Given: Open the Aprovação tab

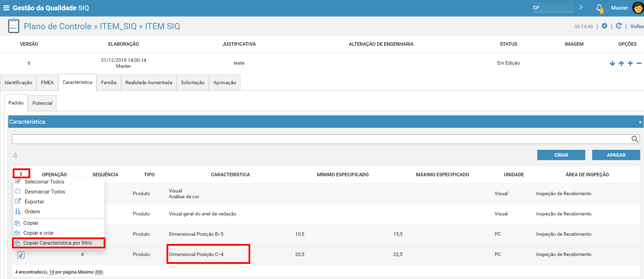Looking at the screenshot, I should 225,82.
